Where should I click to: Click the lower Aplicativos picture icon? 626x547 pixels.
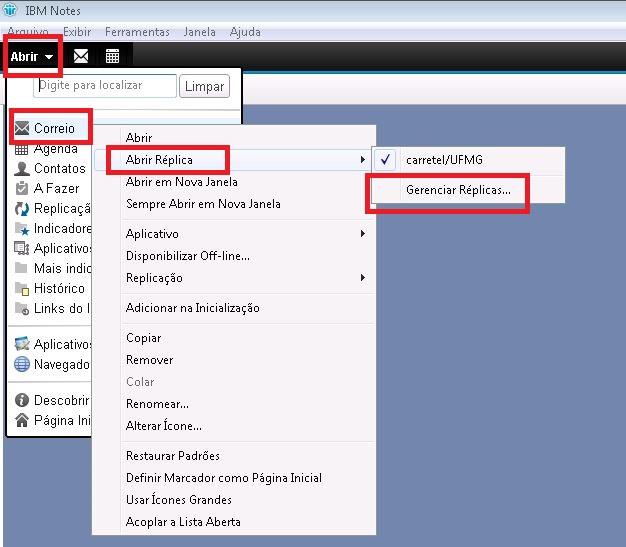22,344
